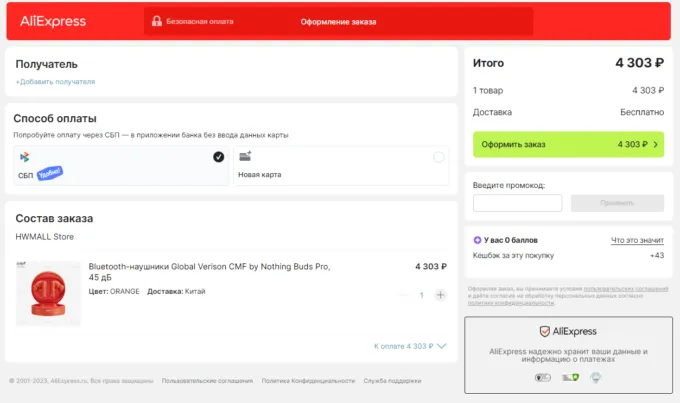This screenshot has height=403, width=680.
Task: Click the SBP payment logo icon
Action: pos(24,157)
